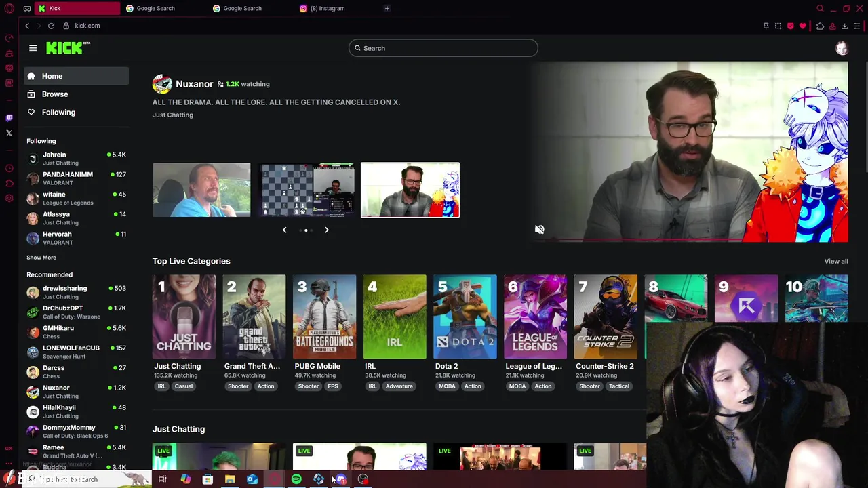Open the IRL category card
This screenshot has height=488, width=868.
click(395, 317)
